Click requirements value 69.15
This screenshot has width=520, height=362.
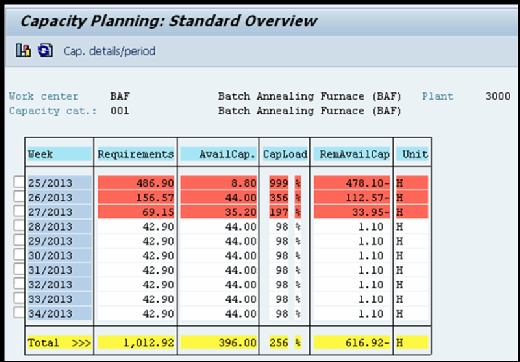(x=136, y=212)
